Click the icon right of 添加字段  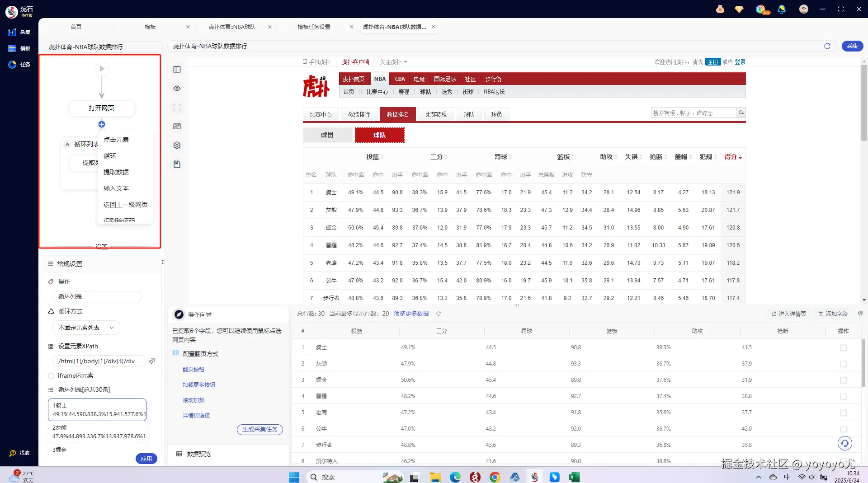point(860,314)
